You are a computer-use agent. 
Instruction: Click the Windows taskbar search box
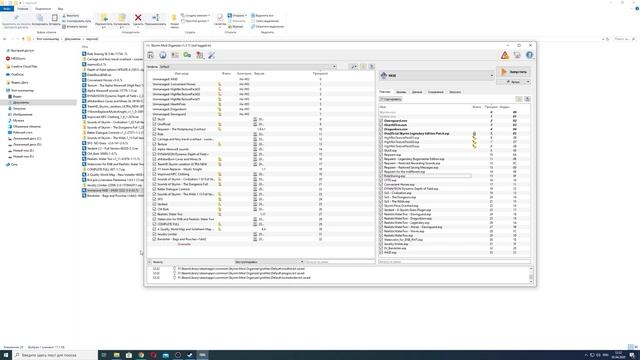pos(55,355)
